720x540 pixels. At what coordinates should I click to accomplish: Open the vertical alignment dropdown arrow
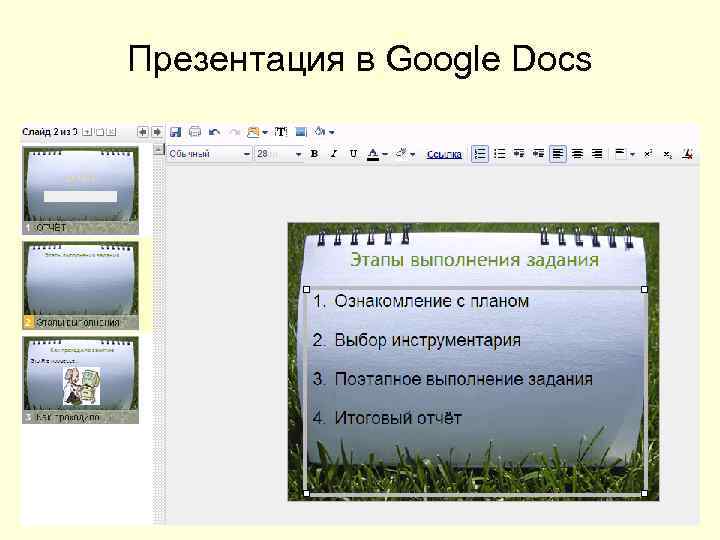[x=632, y=155]
